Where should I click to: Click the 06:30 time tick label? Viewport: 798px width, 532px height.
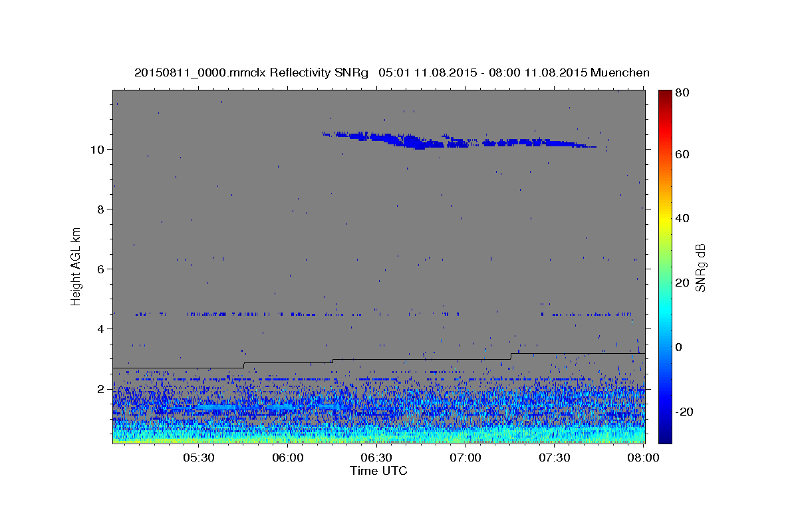[x=377, y=458]
